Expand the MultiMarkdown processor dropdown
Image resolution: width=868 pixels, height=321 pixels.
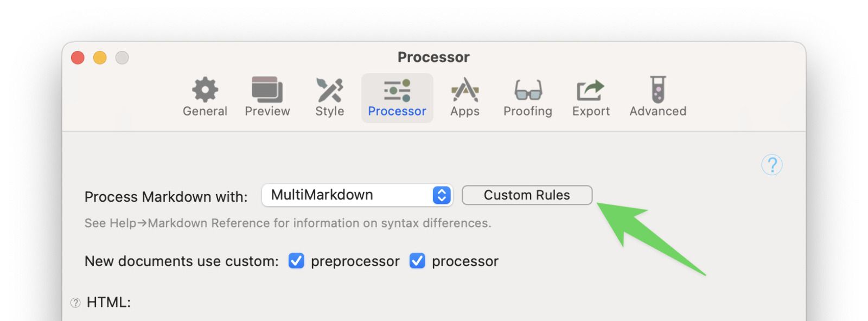pos(357,195)
